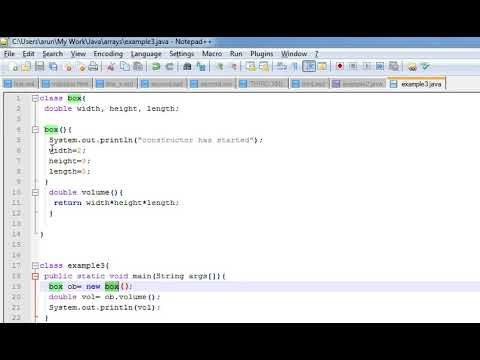480x360 pixels.
Task: Collapse the class example3 fold marker
Action: [35, 266]
